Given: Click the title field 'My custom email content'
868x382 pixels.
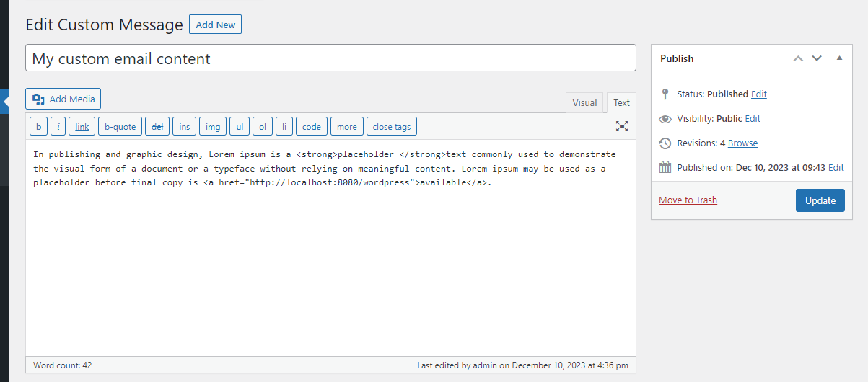Looking at the screenshot, I should [330, 58].
